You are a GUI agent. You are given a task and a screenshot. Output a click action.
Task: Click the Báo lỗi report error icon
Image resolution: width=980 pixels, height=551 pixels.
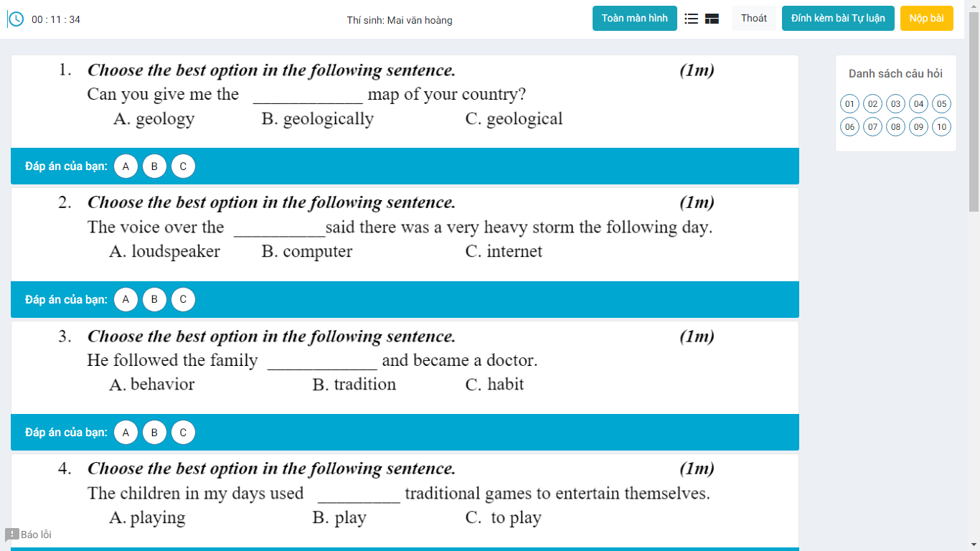[12, 534]
